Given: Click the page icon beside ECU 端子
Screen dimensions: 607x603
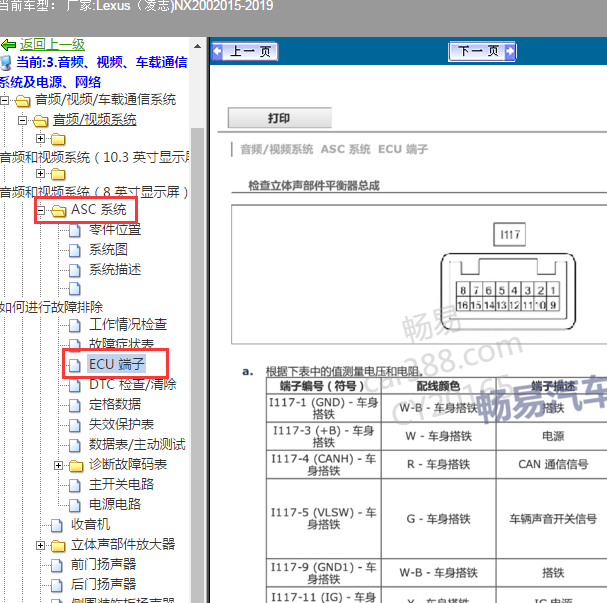Looking at the screenshot, I should point(75,365).
